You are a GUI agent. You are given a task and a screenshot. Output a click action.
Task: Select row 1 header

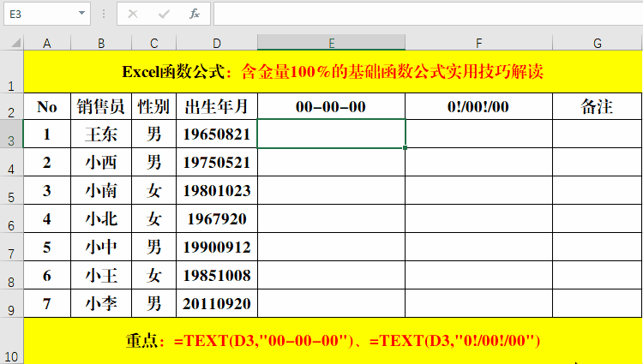(x=11, y=72)
